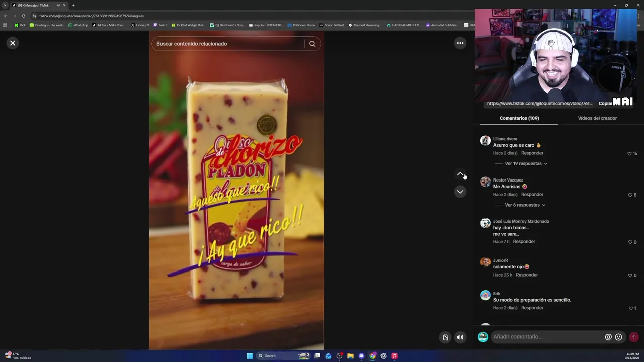
Task: Open the Duolingo bookmark
Action: (x=47, y=25)
